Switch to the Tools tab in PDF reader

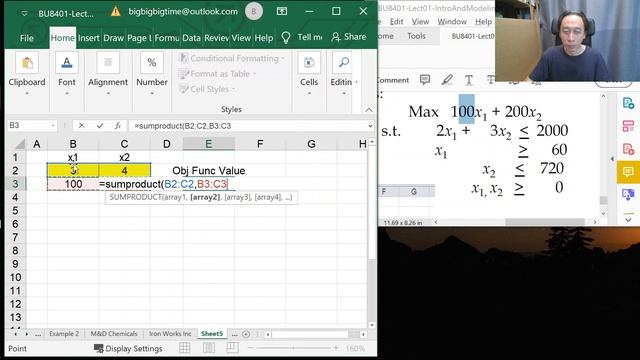[x=416, y=36]
